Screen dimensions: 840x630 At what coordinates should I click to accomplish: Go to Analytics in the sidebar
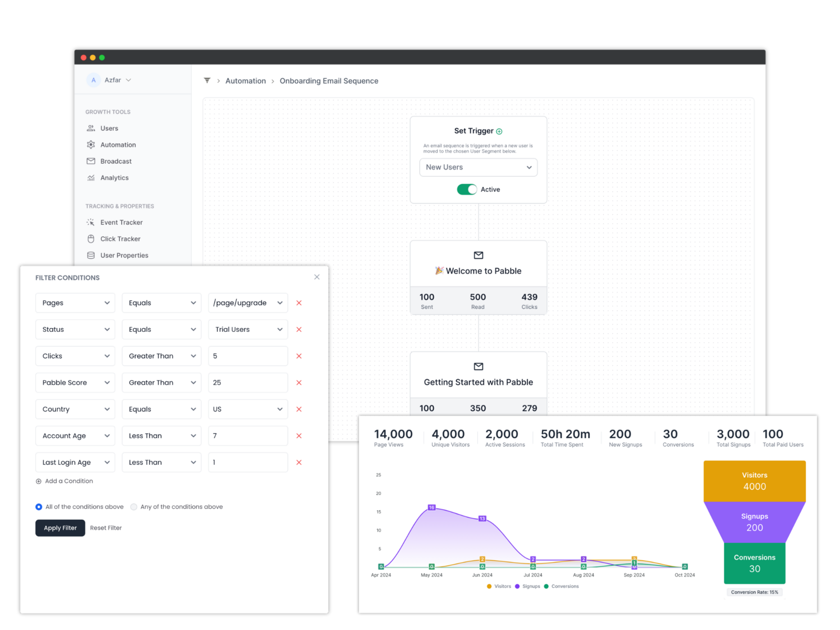coord(114,178)
